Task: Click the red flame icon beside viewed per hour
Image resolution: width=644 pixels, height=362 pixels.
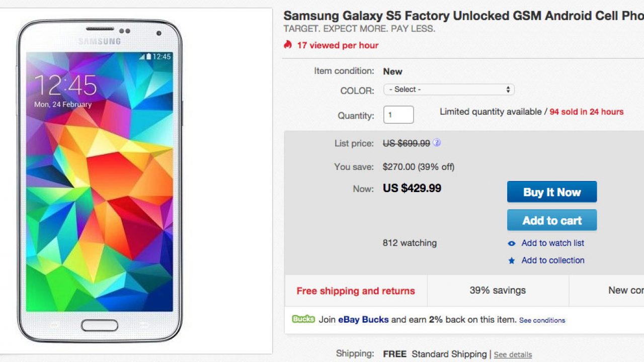Action: coord(288,45)
